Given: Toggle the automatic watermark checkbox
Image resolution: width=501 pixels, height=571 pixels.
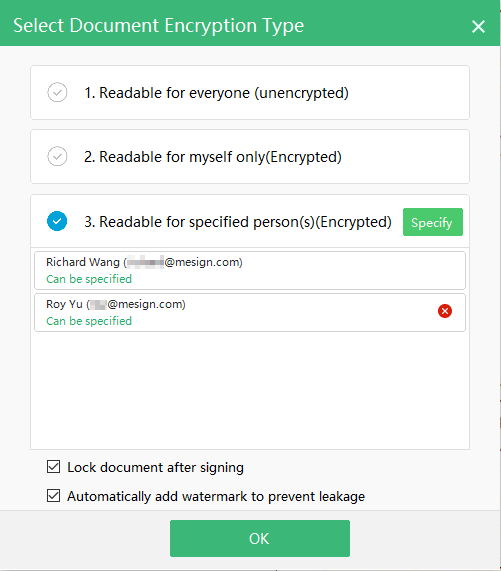Looking at the screenshot, I should click(x=54, y=496).
